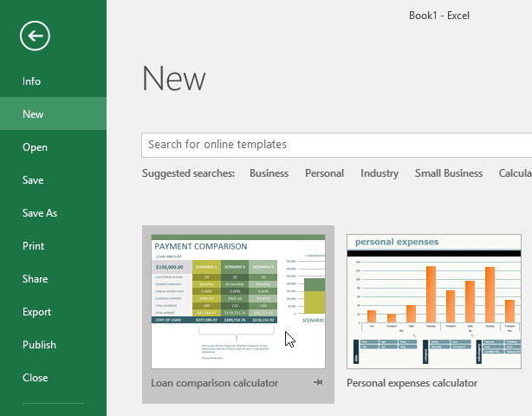Open the Print options

pos(34,246)
